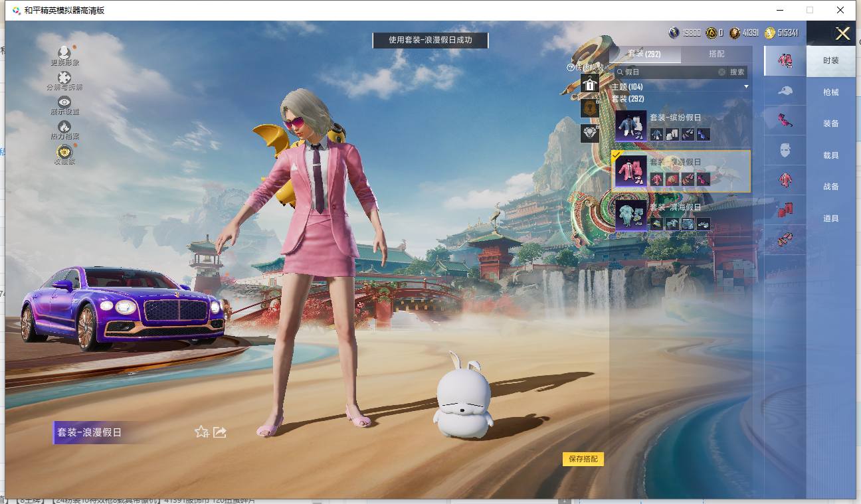Screen dimensions: 861x504
Task: Maximize the emulator window
Action: click(810, 10)
